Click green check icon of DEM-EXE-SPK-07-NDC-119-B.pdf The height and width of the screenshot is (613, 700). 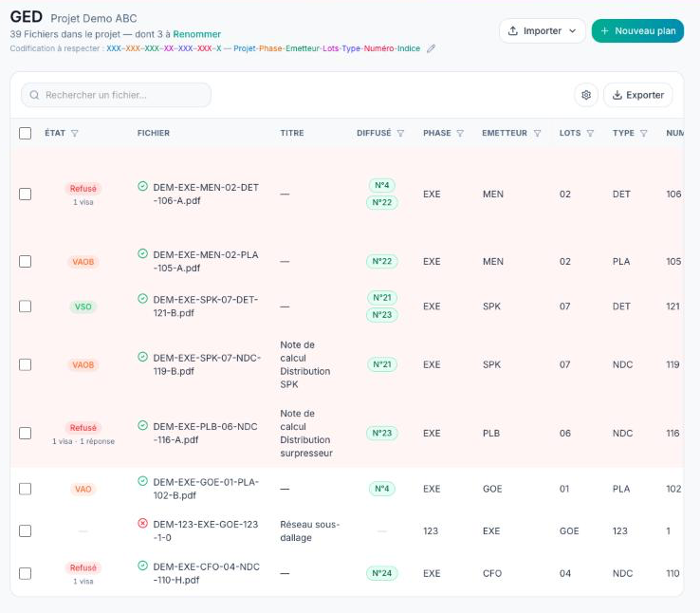point(143,357)
